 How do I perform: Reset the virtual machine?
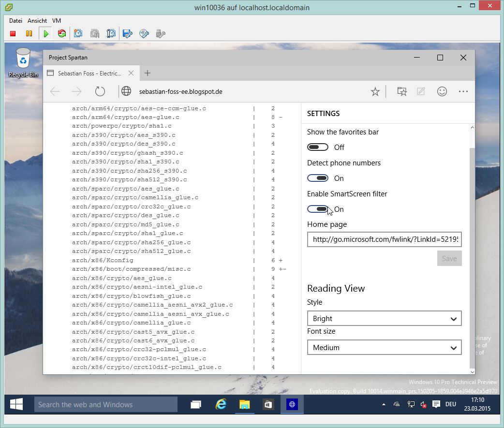click(x=62, y=33)
